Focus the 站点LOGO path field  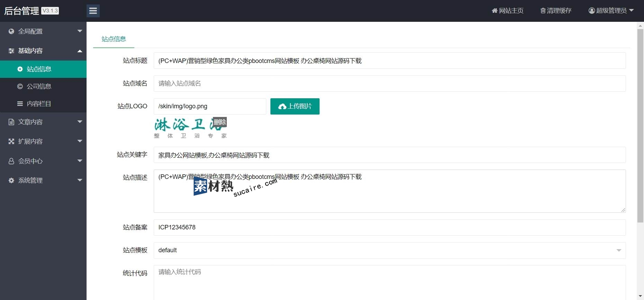point(210,106)
